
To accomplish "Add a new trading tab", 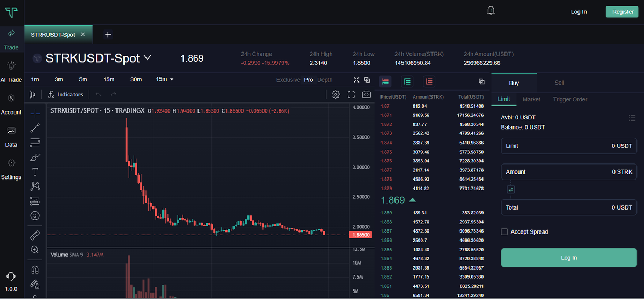I will coord(108,34).
